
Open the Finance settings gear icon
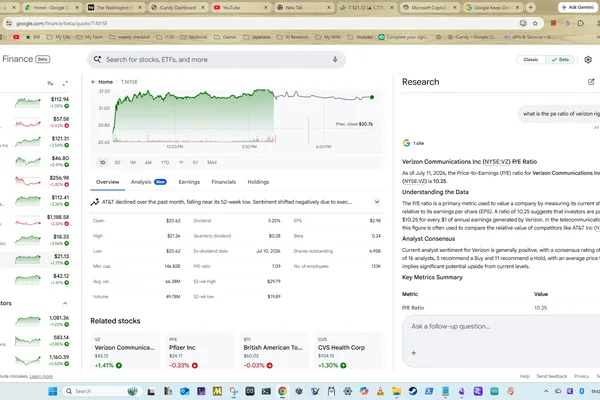pos(588,59)
